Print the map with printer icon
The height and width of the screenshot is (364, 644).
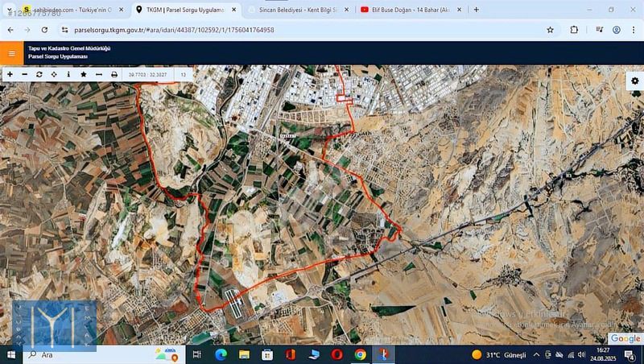[114, 74]
